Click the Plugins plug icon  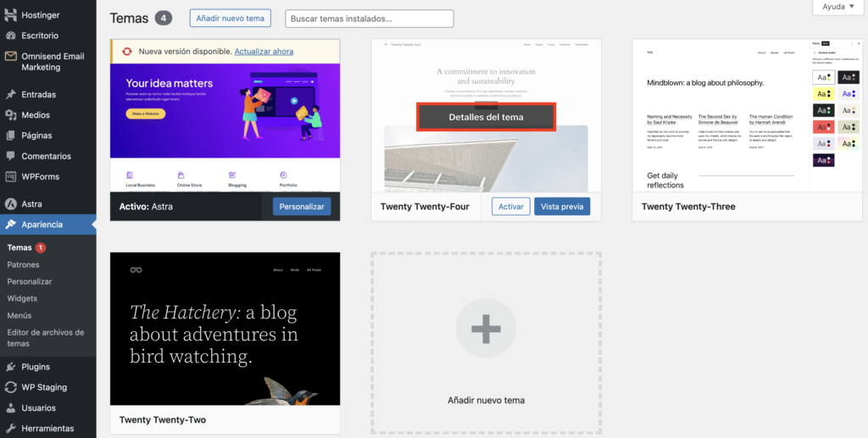(10, 367)
